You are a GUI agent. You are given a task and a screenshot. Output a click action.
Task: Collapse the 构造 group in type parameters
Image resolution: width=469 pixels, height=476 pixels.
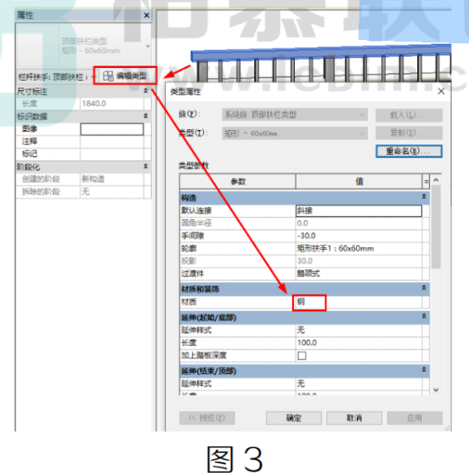(x=424, y=197)
